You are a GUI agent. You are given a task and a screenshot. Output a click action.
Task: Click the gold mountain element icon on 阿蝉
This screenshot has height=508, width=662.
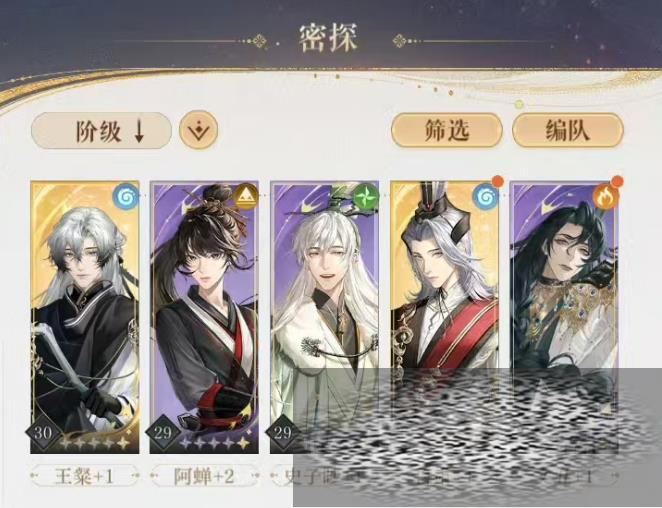pyautogui.click(x=246, y=196)
